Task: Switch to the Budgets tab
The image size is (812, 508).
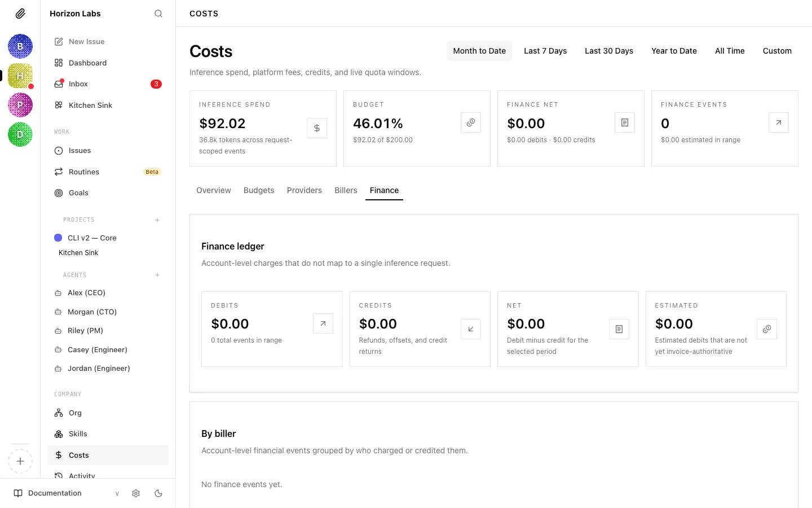Action: coord(259,191)
